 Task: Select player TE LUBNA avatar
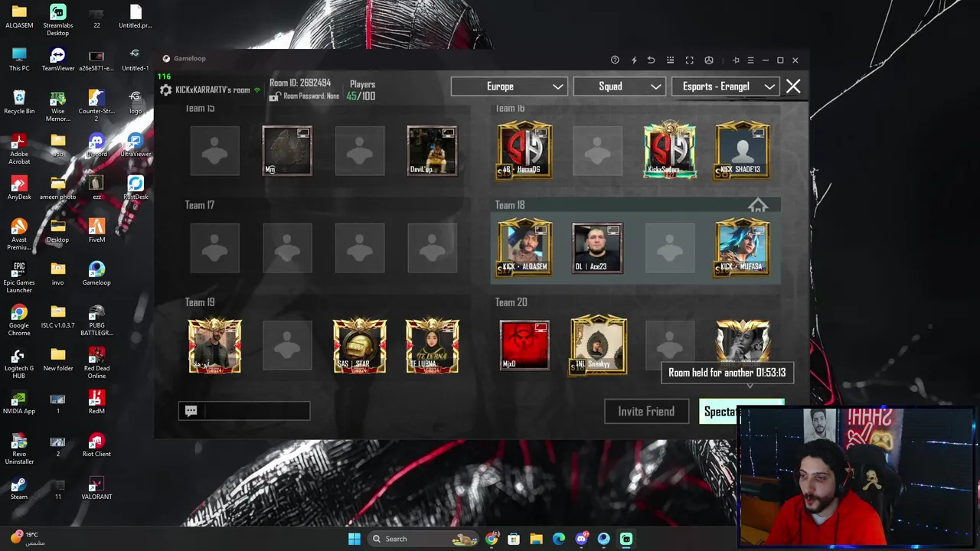pos(433,346)
